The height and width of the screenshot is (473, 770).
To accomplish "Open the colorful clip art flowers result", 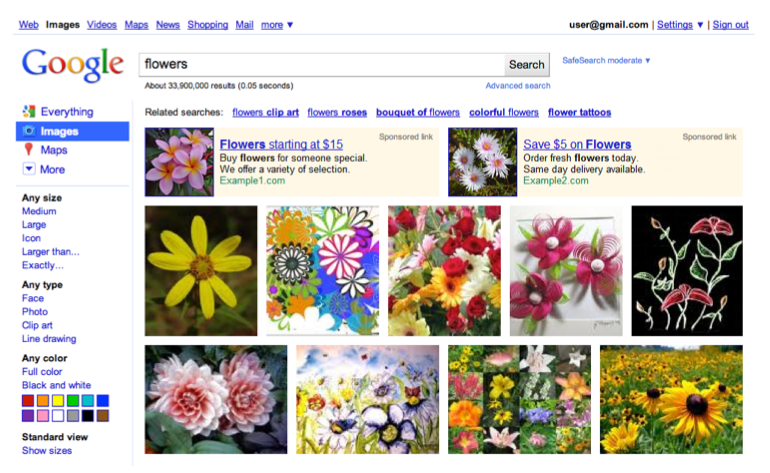I will [x=323, y=271].
